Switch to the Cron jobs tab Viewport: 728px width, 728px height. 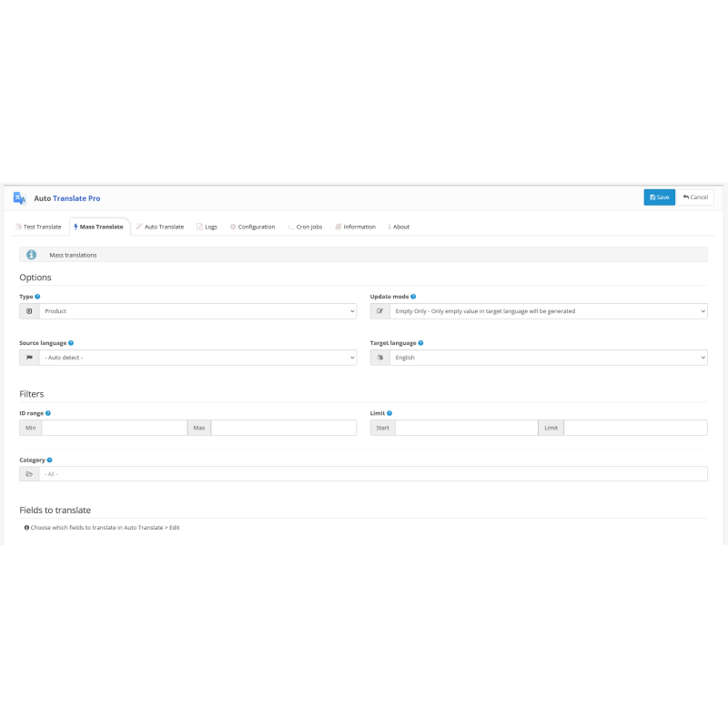(308, 226)
